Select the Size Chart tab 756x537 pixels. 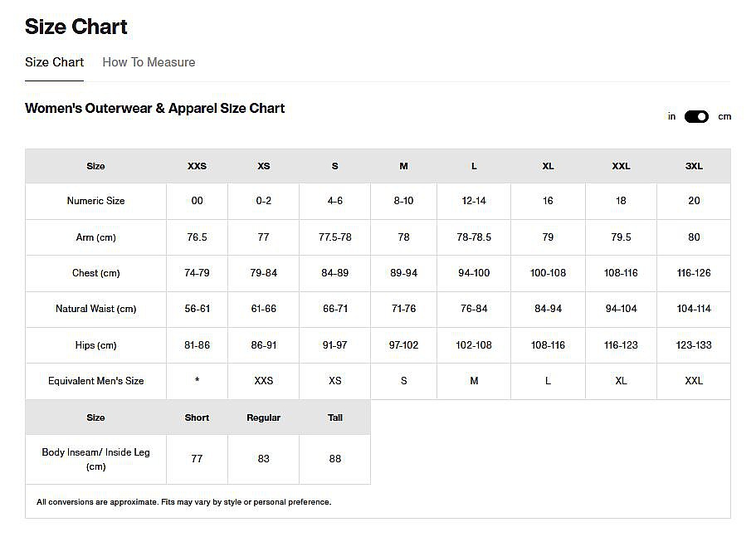[x=54, y=62]
